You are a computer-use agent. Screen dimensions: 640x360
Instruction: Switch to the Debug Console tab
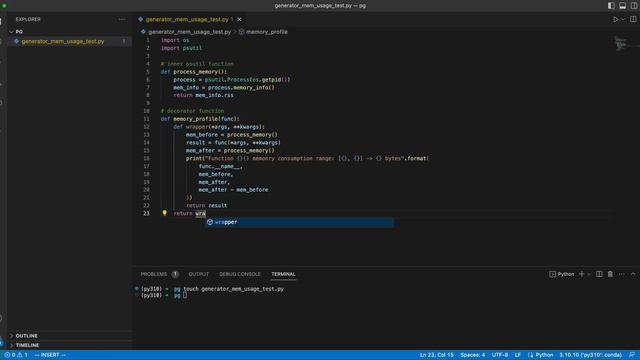tap(240, 274)
